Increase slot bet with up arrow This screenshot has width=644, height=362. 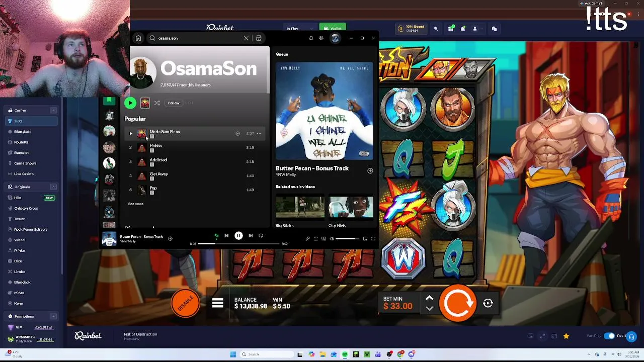(429, 298)
